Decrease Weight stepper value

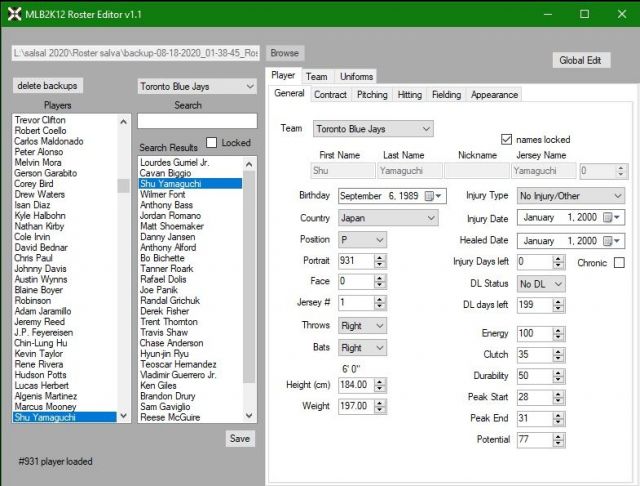pyautogui.click(x=380, y=410)
